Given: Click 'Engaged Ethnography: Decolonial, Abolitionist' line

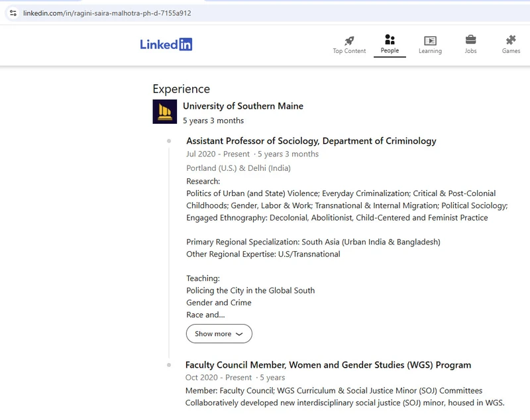Looking at the screenshot, I should pyautogui.click(x=337, y=217).
